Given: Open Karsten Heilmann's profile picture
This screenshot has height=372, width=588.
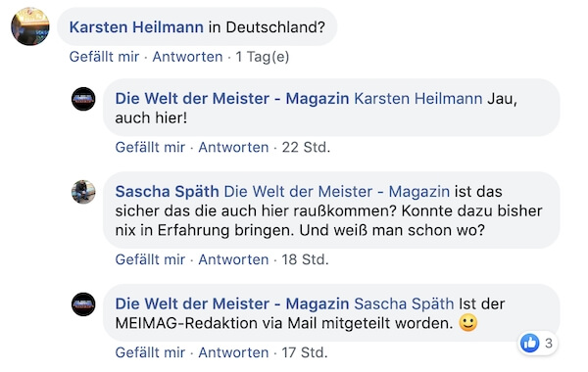Looking at the screenshot, I should coord(30,26).
